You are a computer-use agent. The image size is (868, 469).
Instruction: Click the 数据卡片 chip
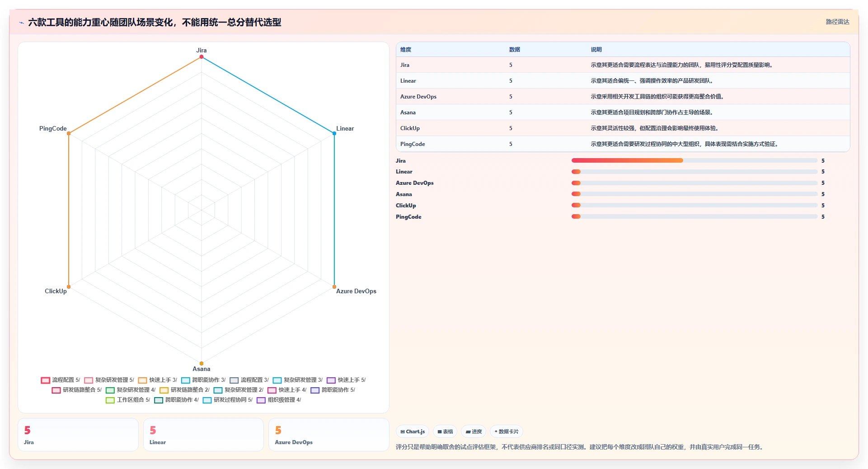[507, 431]
